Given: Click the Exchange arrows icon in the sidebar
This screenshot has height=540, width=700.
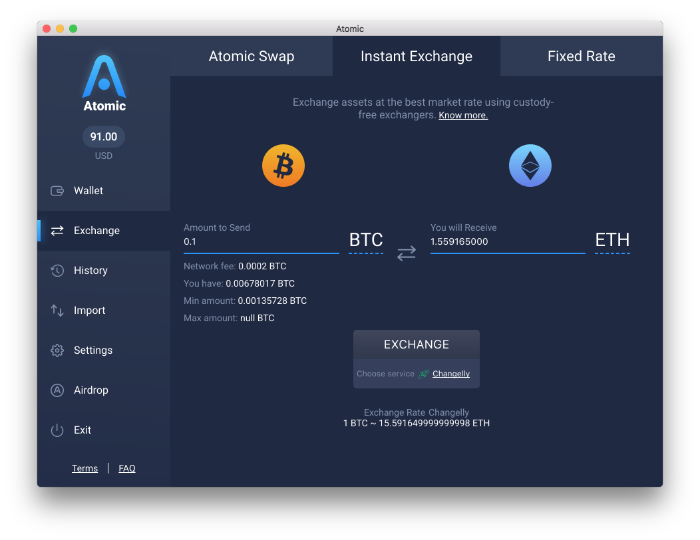Looking at the screenshot, I should coord(57,231).
